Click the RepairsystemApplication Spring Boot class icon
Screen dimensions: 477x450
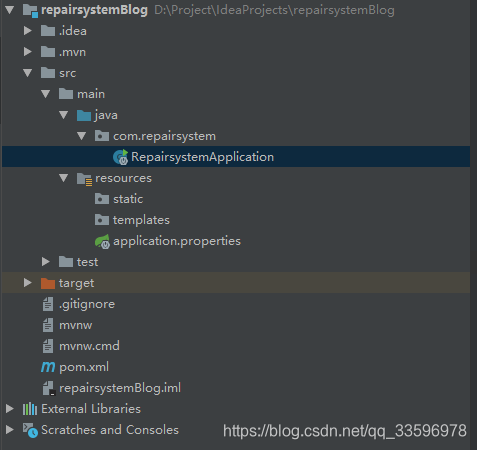(120, 157)
